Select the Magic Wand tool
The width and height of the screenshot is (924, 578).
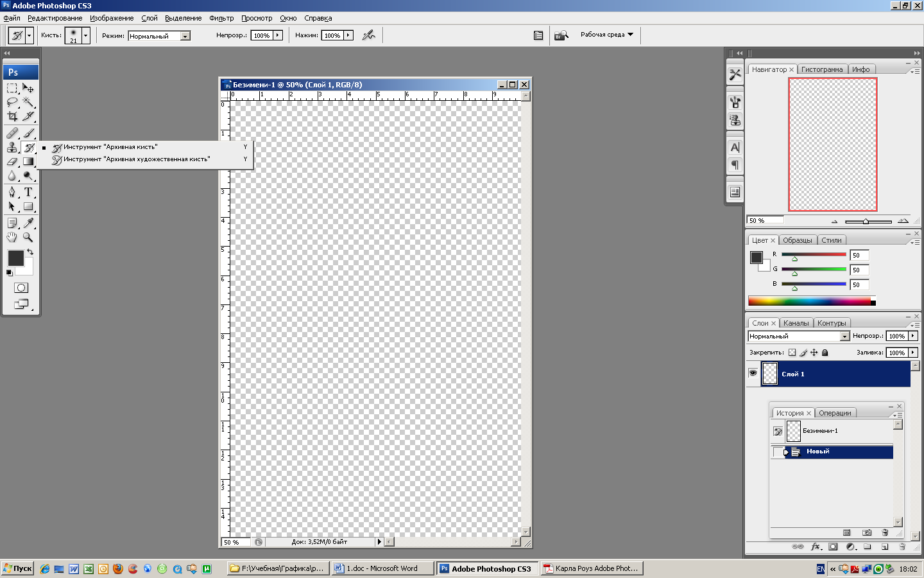28,102
